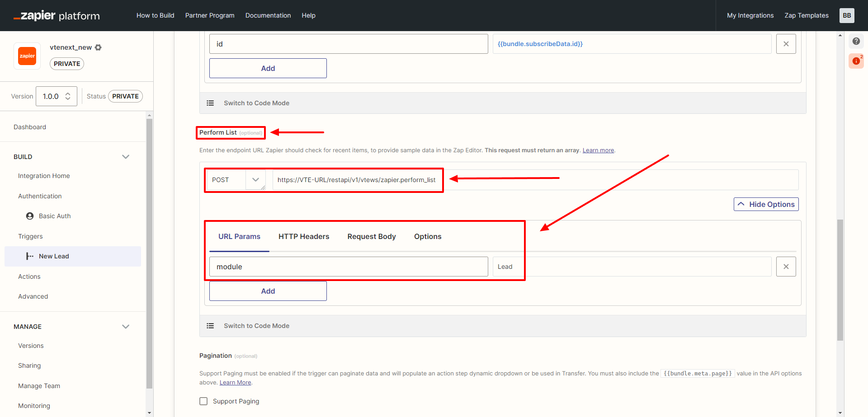The width and height of the screenshot is (868, 417).
Task: Open the BB user avatar menu
Action: tap(847, 15)
